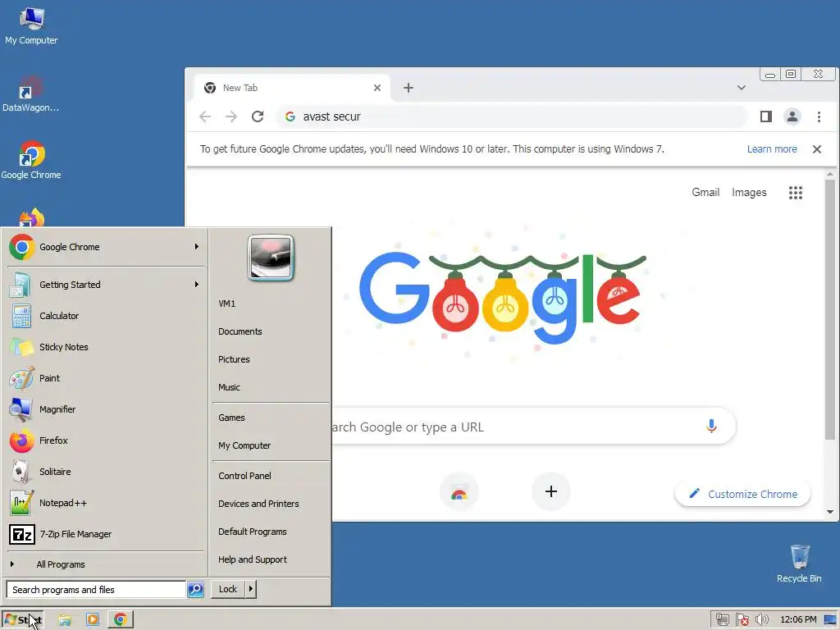
Task: Select the Firefox desktop shortcut icon
Action: [x=32, y=217]
